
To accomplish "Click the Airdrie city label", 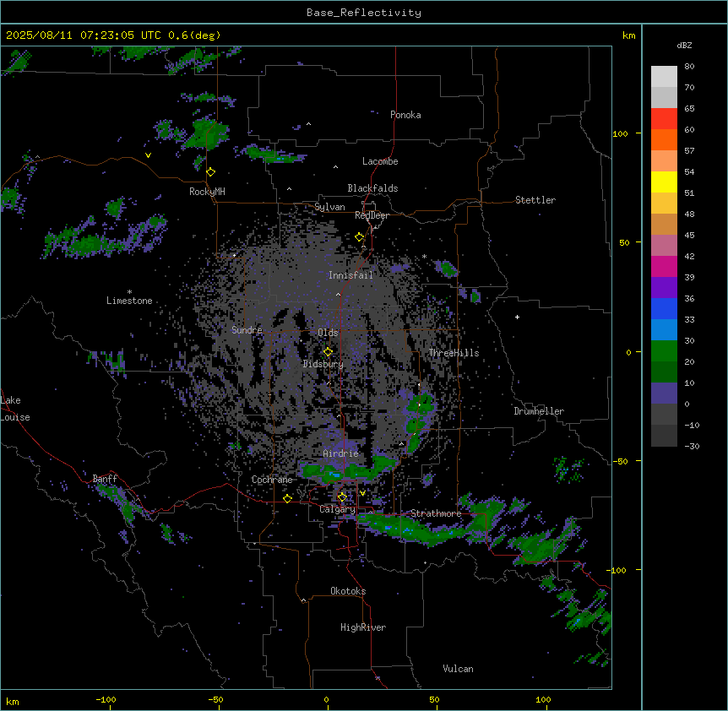I will (x=341, y=453).
